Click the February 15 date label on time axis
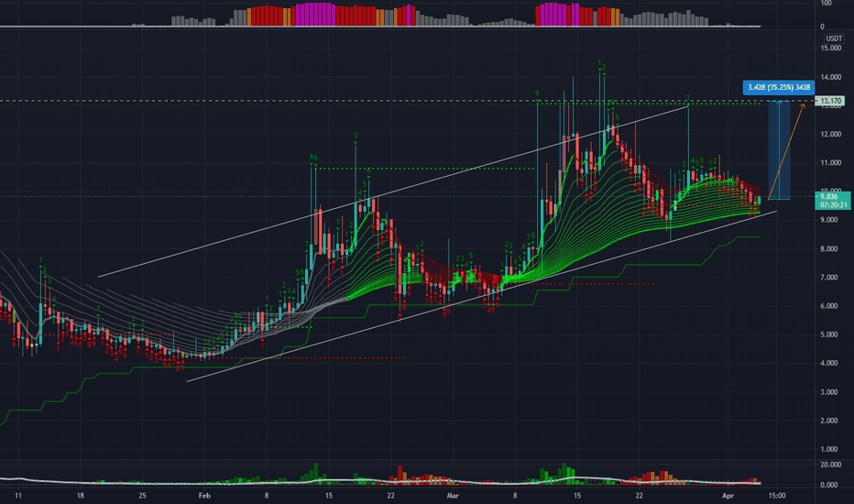 (329, 496)
